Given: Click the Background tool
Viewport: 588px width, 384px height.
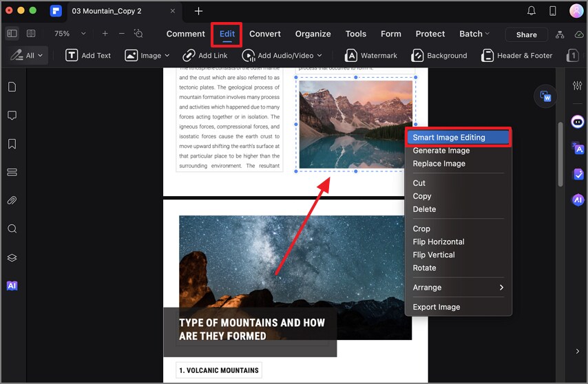Looking at the screenshot, I should [439, 56].
